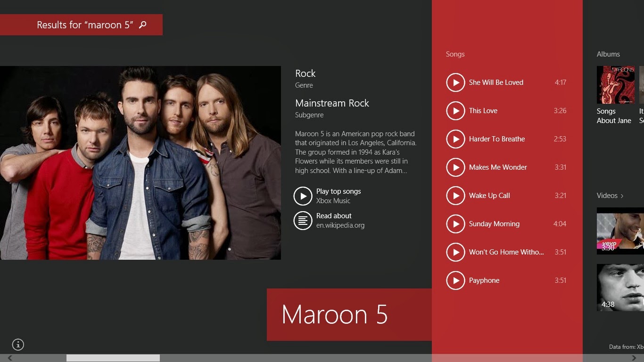
Task: Play Sunday Morning from songs list
Action: (x=455, y=224)
